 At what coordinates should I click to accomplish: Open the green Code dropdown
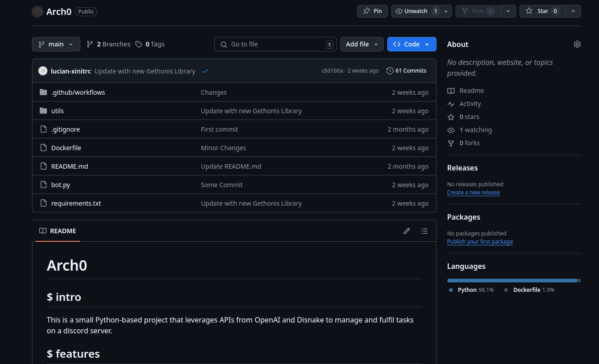pyautogui.click(x=411, y=44)
